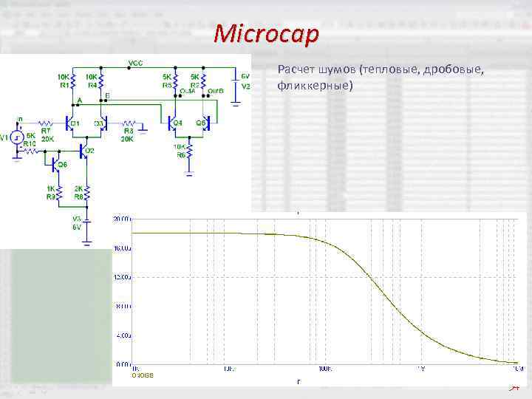
Task: Click resistor R8 2K
Action: (x=87, y=193)
